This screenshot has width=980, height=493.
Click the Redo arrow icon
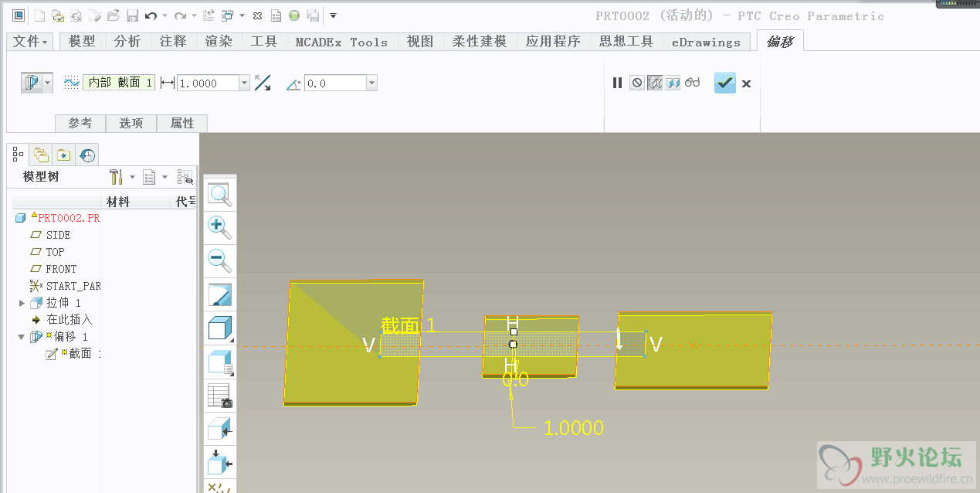179,15
